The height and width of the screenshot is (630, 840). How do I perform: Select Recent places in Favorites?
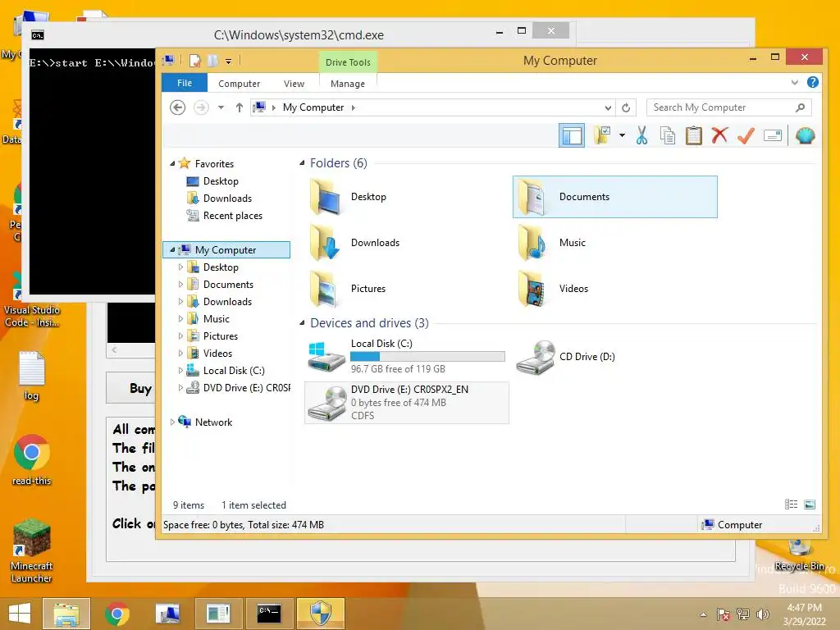[232, 216]
